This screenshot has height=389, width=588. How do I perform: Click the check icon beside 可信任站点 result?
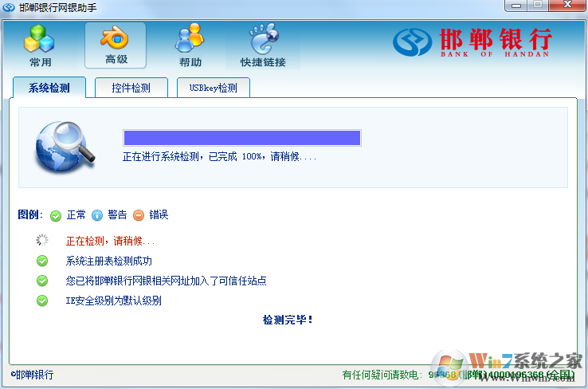click(x=42, y=281)
